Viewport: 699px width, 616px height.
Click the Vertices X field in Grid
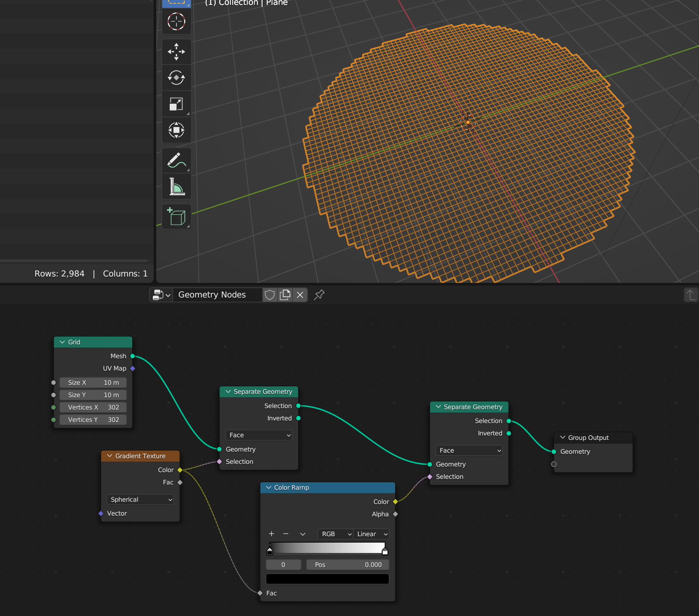pos(93,407)
